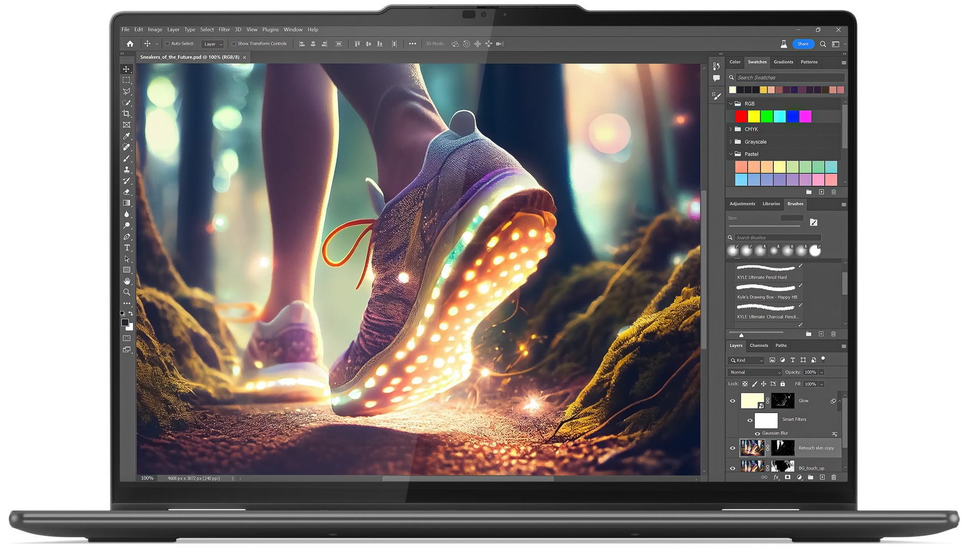Toggle Gaussian Blur filter visibility
The image size is (972, 560).
[758, 434]
